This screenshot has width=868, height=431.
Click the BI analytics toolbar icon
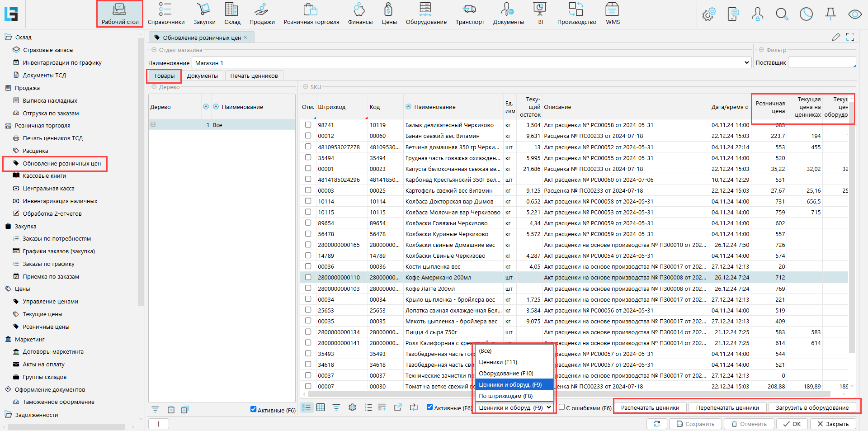[x=540, y=14]
